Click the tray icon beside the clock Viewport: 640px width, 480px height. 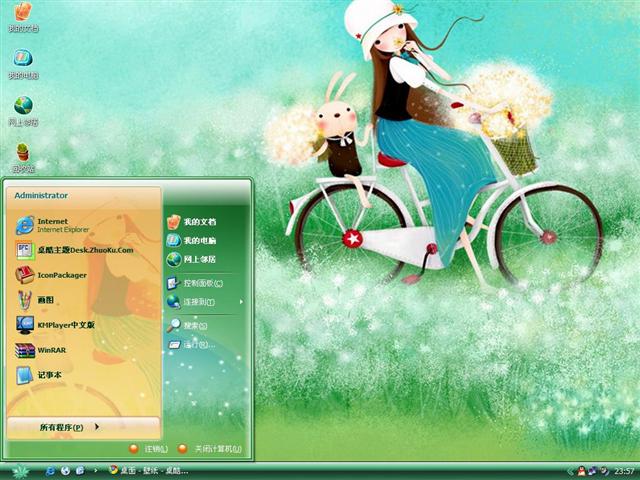(604, 471)
